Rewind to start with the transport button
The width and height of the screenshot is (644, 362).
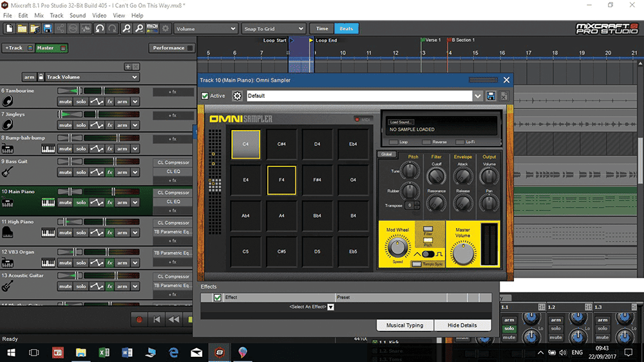pos(156,319)
